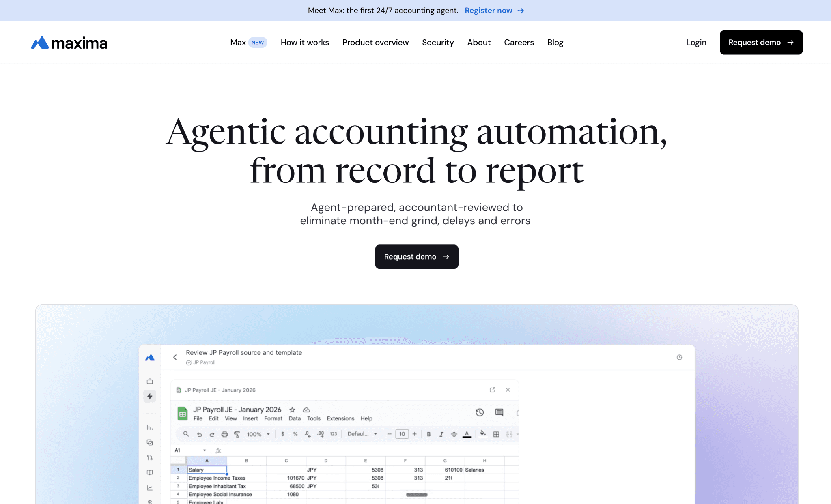Open the Format menu in the spreadsheet

point(273,418)
